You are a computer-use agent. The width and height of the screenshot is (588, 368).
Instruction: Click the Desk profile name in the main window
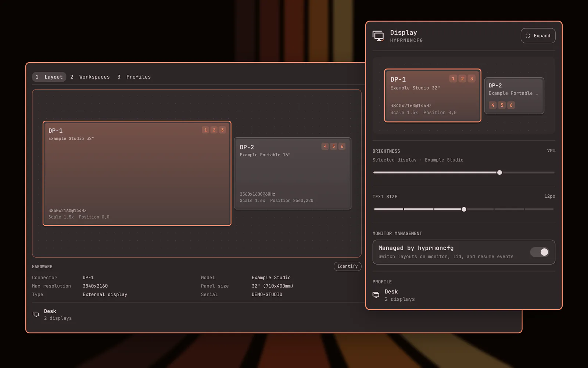point(50,311)
